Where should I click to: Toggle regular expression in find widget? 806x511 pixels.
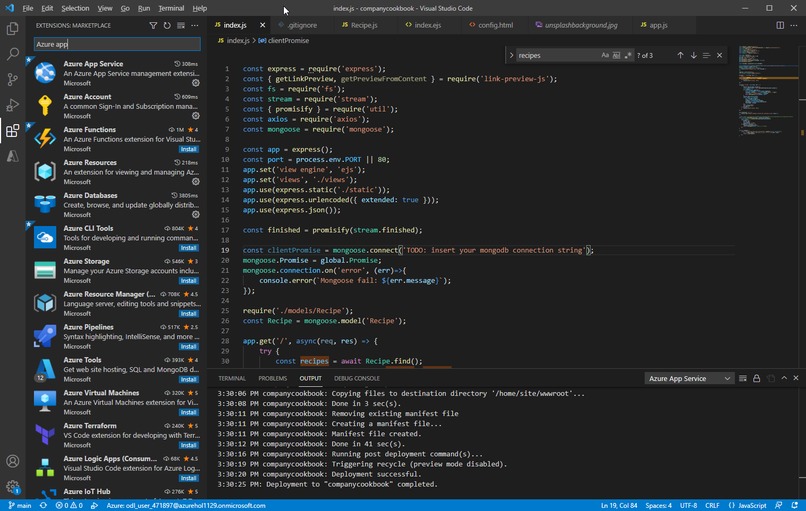click(x=628, y=55)
